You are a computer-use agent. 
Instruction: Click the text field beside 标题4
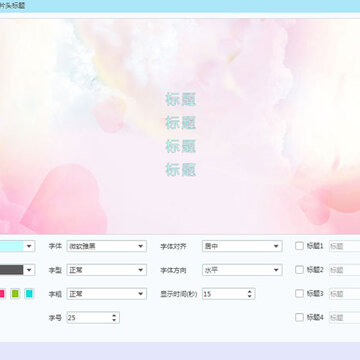pyautogui.click(x=345, y=318)
